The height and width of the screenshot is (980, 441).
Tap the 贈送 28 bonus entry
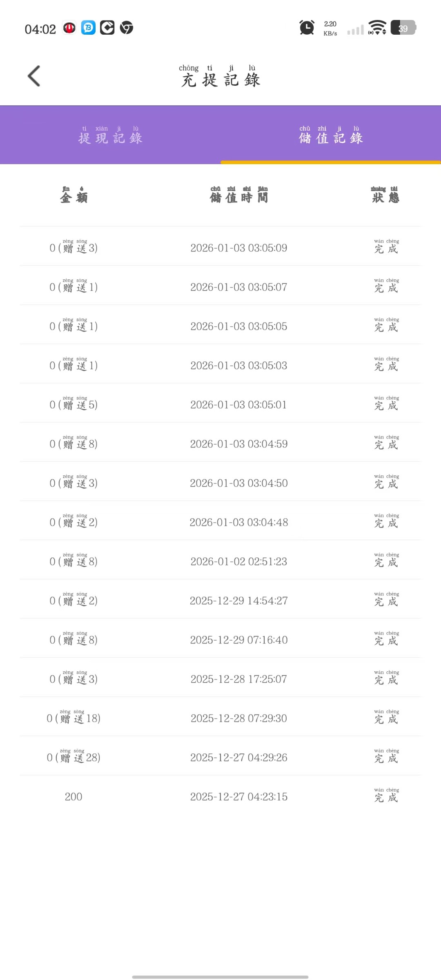click(x=73, y=757)
